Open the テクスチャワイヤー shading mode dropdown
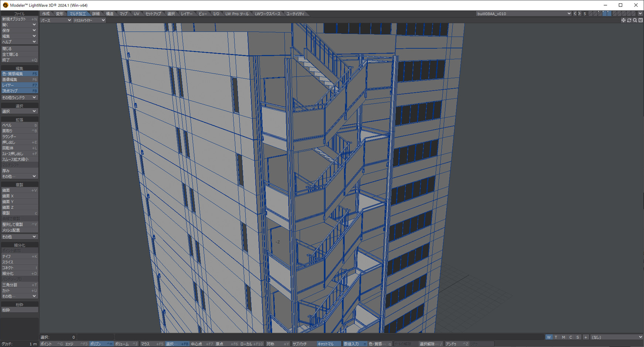Viewport: 644px width, 347px height. 89,20
